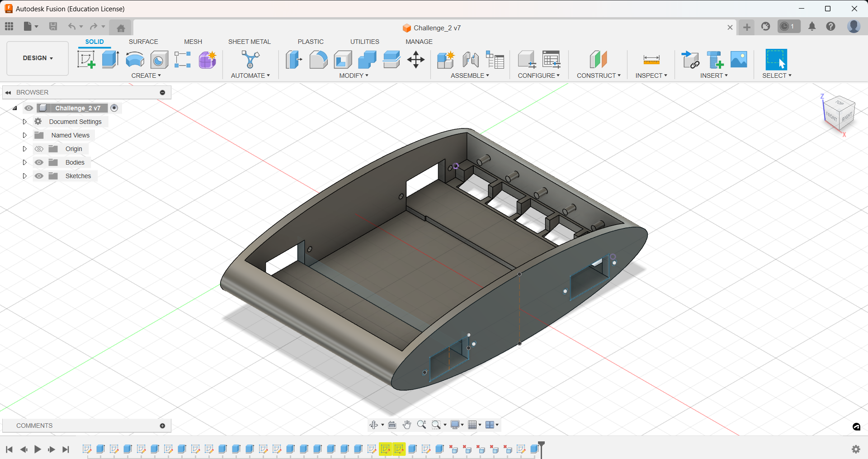Select the Insert Derive tool
The height and width of the screenshot is (459, 868).
[690, 59]
